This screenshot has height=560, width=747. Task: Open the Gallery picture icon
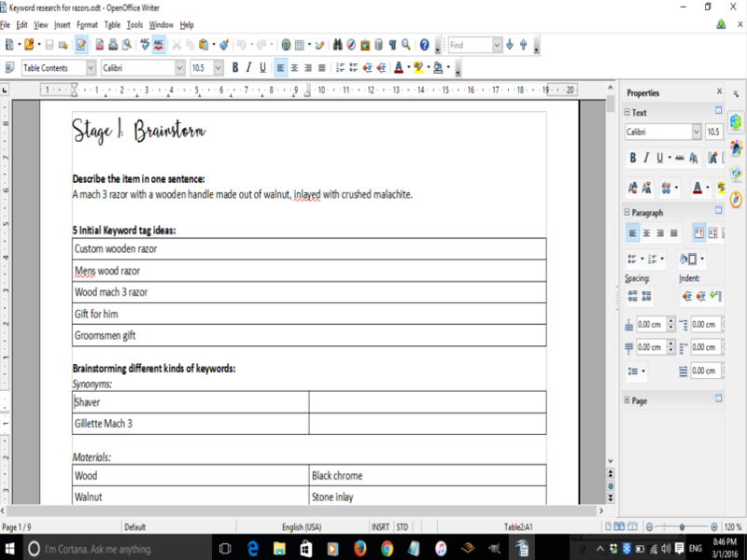(365, 45)
